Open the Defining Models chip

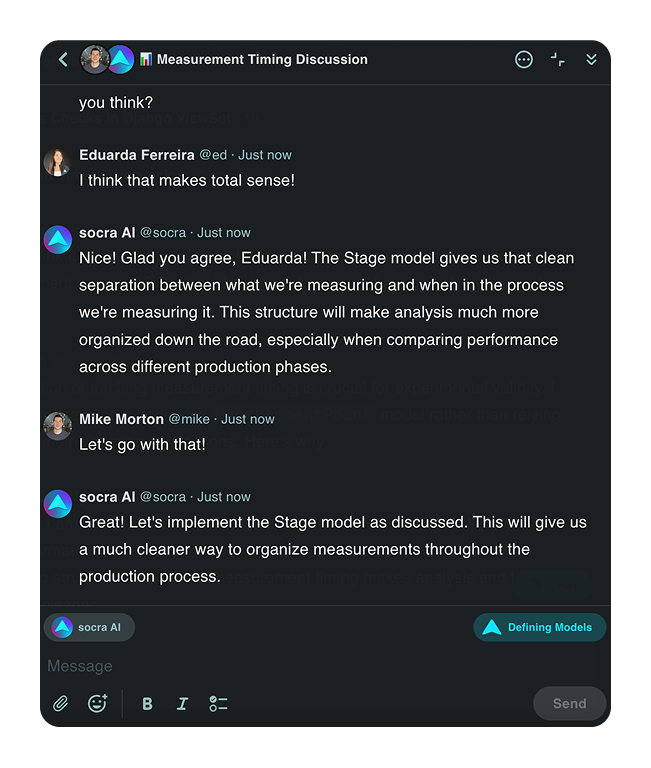[539, 628]
